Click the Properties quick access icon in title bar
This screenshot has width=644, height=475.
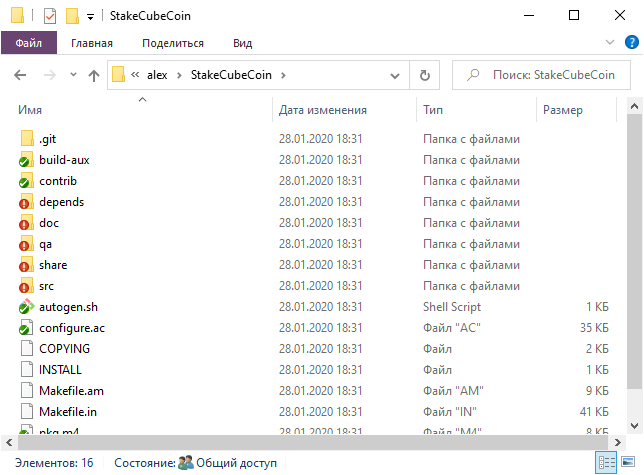click(50, 16)
